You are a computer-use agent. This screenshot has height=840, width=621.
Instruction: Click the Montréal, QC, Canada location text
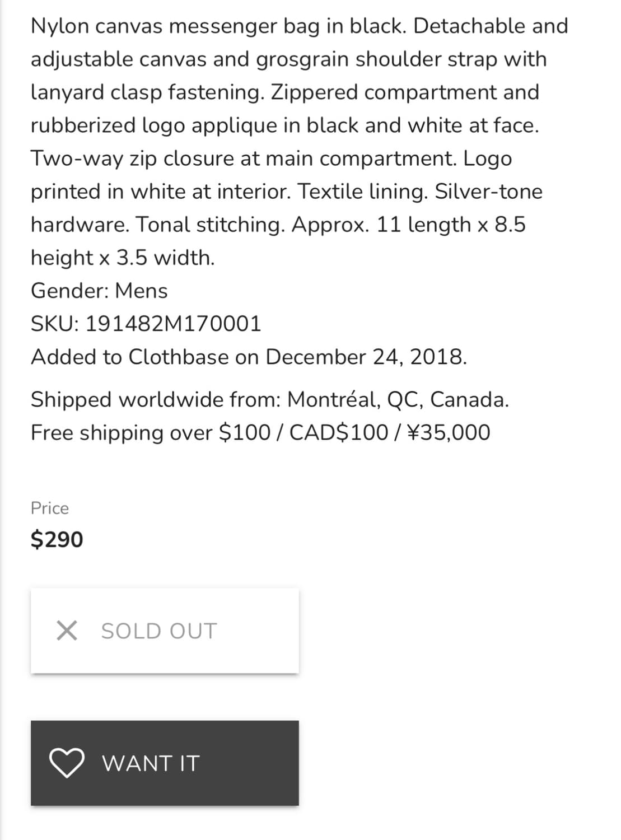pyautogui.click(x=398, y=399)
